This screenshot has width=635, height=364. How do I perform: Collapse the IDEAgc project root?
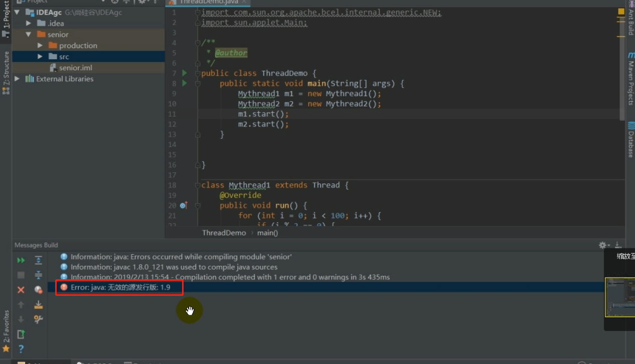click(x=18, y=12)
